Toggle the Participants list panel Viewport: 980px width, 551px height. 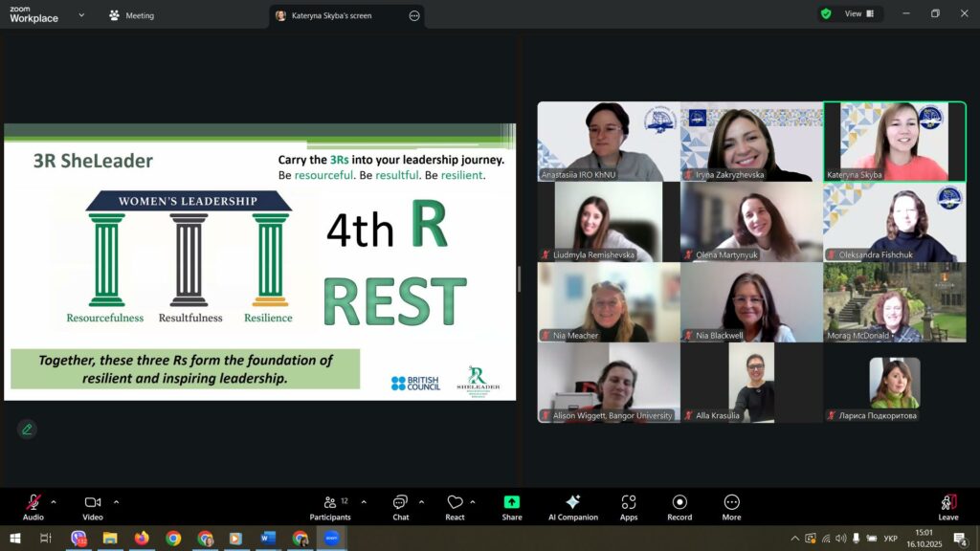coord(330,503)
